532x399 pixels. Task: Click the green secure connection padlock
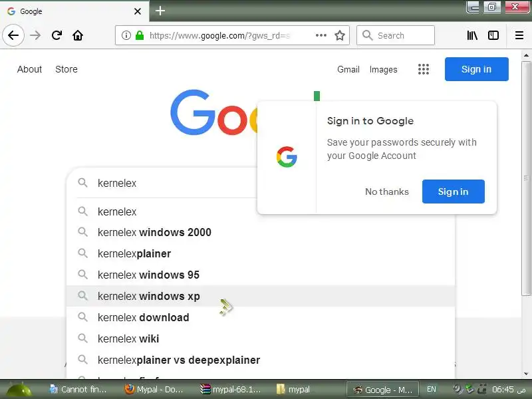point(140,35)
